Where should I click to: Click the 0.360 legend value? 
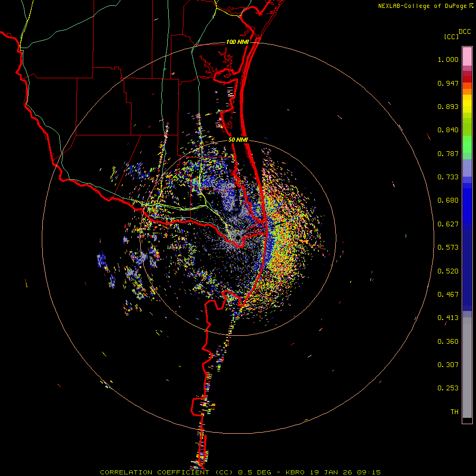[x=448, y=342]
